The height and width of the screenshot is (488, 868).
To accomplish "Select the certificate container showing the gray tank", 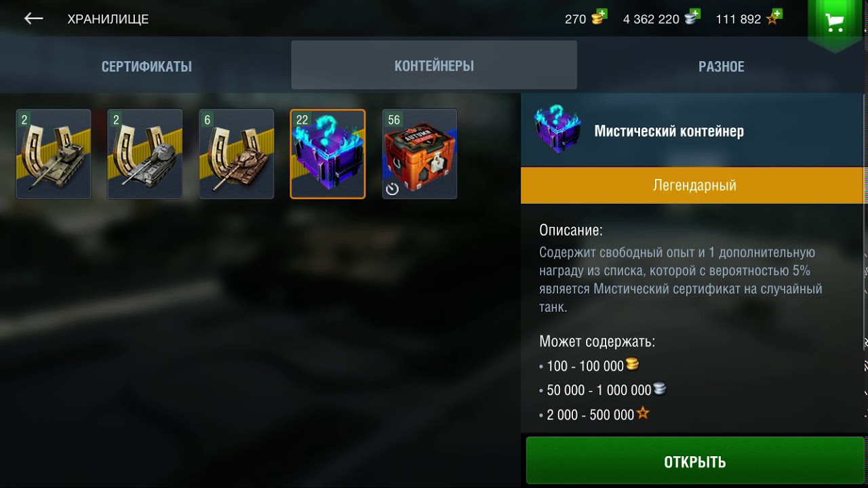I will tap(144, 154).
